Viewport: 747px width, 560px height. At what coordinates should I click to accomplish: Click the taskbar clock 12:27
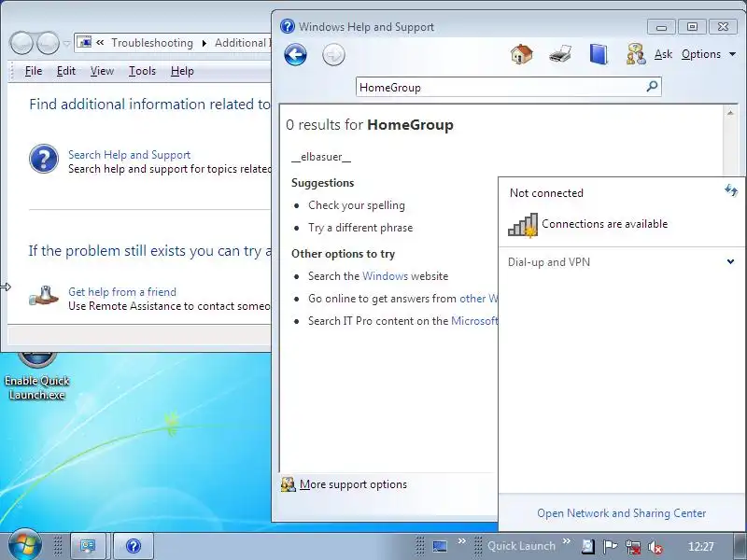[x=701, y=546]
